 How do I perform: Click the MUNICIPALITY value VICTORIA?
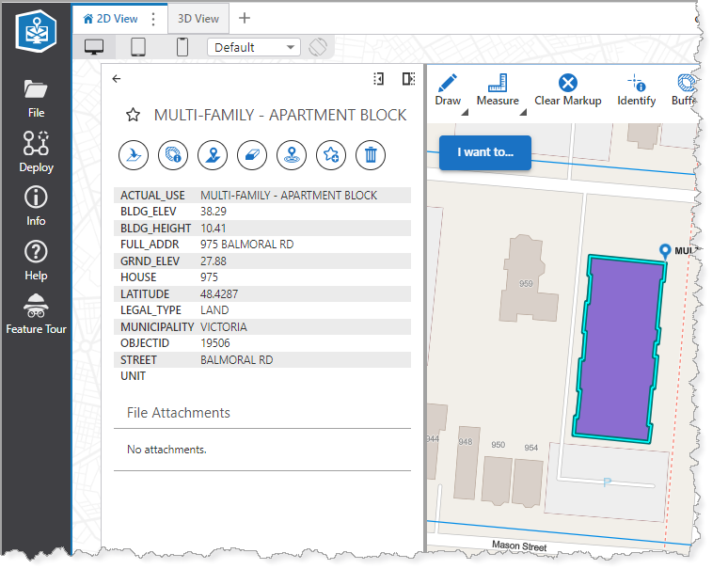[224, 327]
